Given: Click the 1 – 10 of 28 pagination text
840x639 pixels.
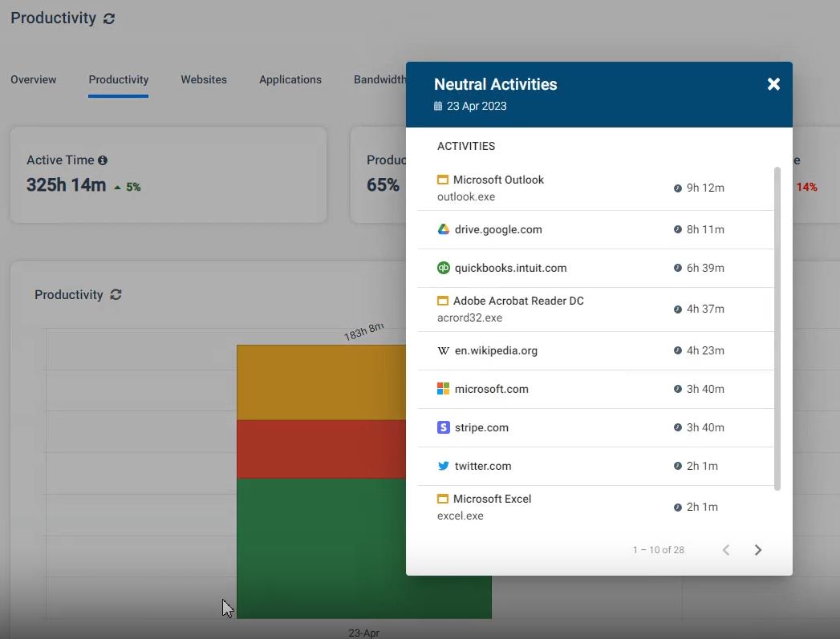Looking at the screenshot, I should click(x=659, y=550).
